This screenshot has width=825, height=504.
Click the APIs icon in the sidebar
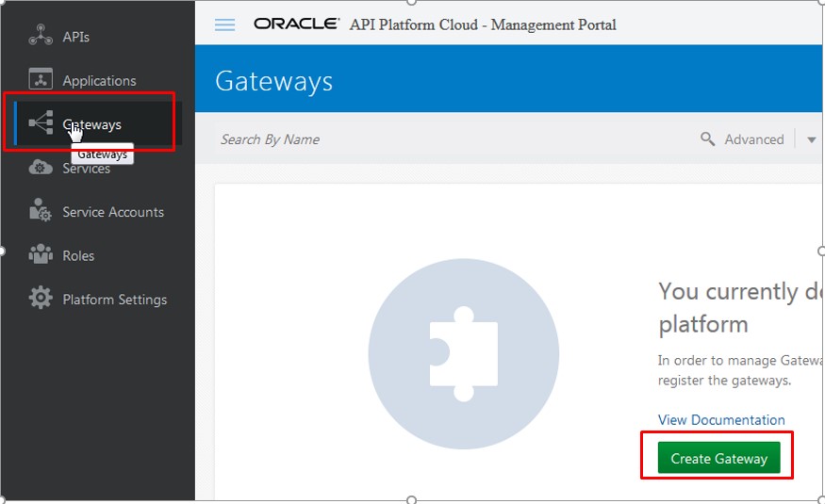41,36
